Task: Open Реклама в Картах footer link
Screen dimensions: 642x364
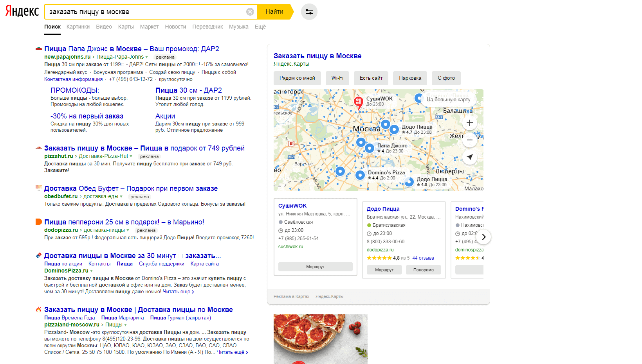Action: tap(291, 296)
